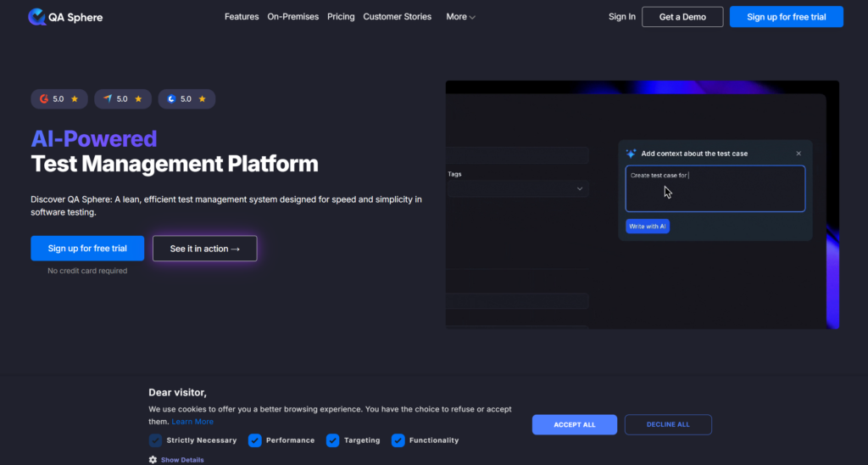Click the Dear visitor, heading

pos(177,393)
